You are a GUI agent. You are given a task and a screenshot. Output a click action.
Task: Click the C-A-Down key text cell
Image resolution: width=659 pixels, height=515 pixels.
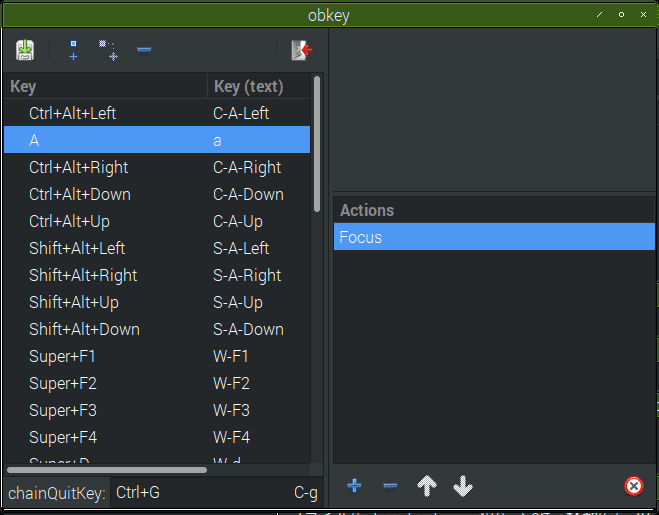[248, 194]
